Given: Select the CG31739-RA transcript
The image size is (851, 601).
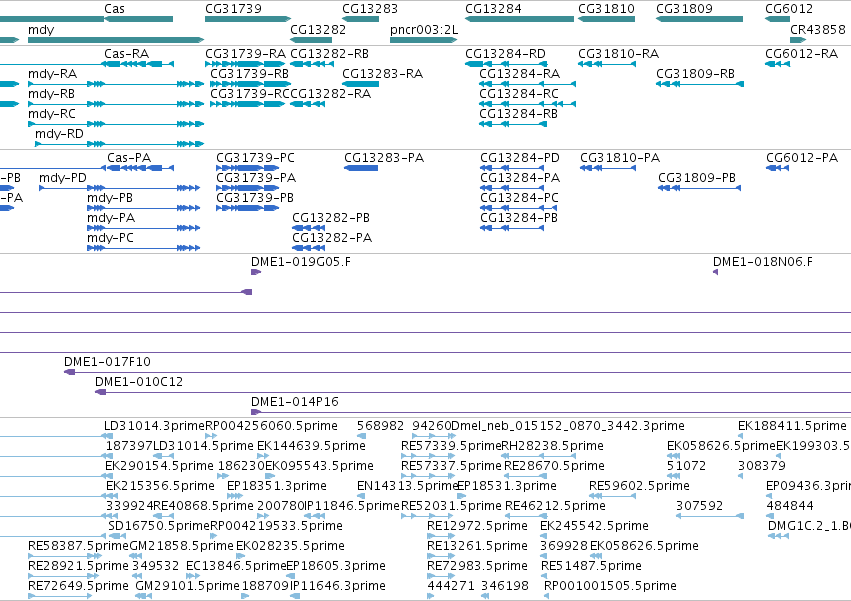Looking at the screenshot, I should point(245,64).
